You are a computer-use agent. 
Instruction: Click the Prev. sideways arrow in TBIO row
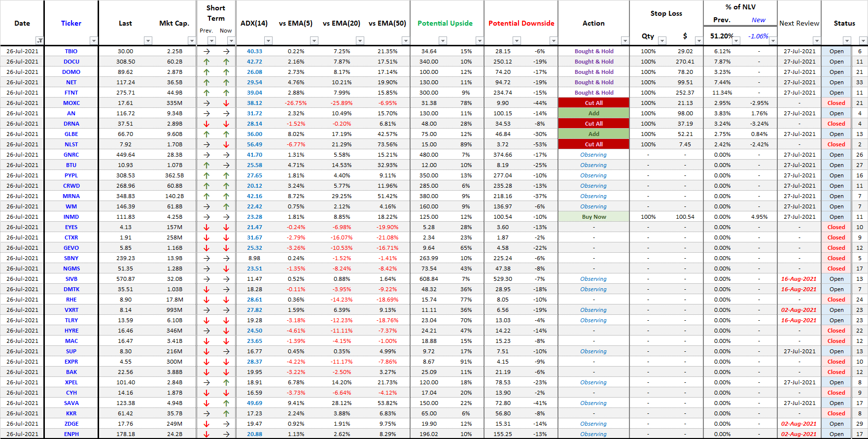click(207, 51)
